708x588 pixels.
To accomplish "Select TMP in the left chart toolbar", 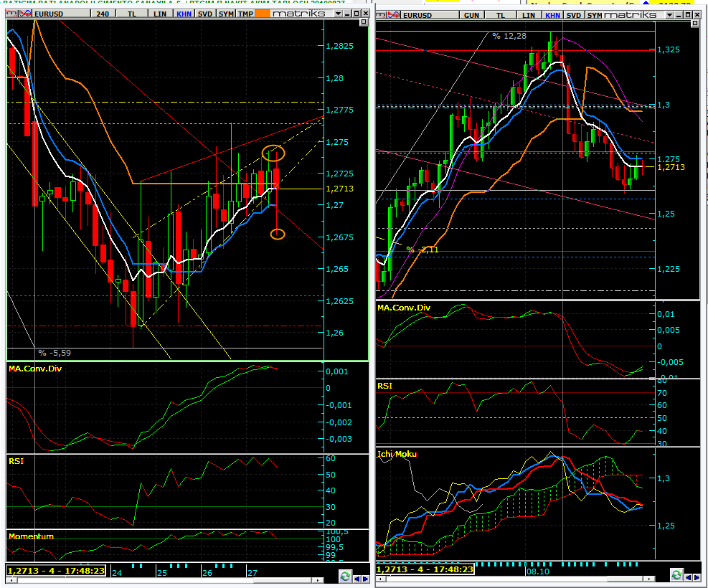I will (245, 14).
